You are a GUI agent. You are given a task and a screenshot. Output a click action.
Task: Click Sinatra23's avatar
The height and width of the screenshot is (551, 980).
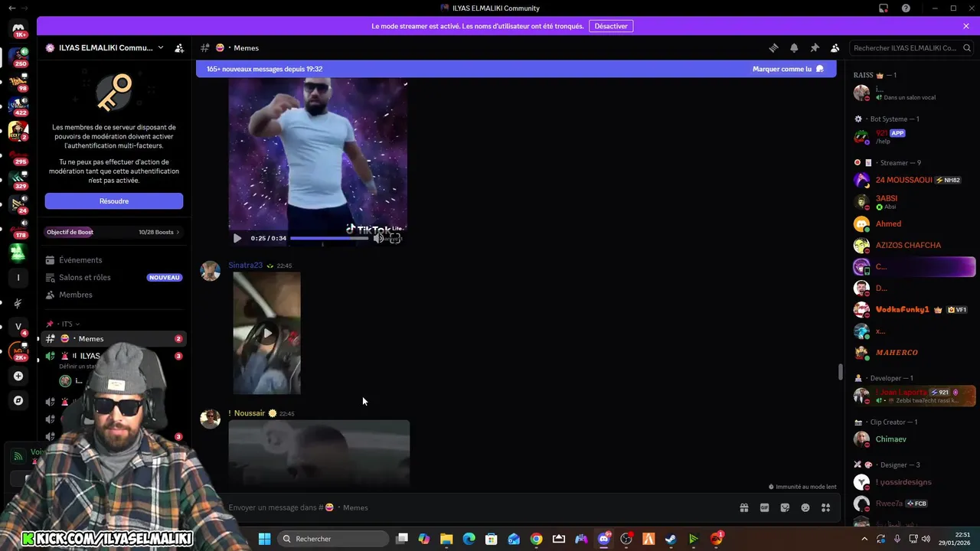(x=211, y=271)
